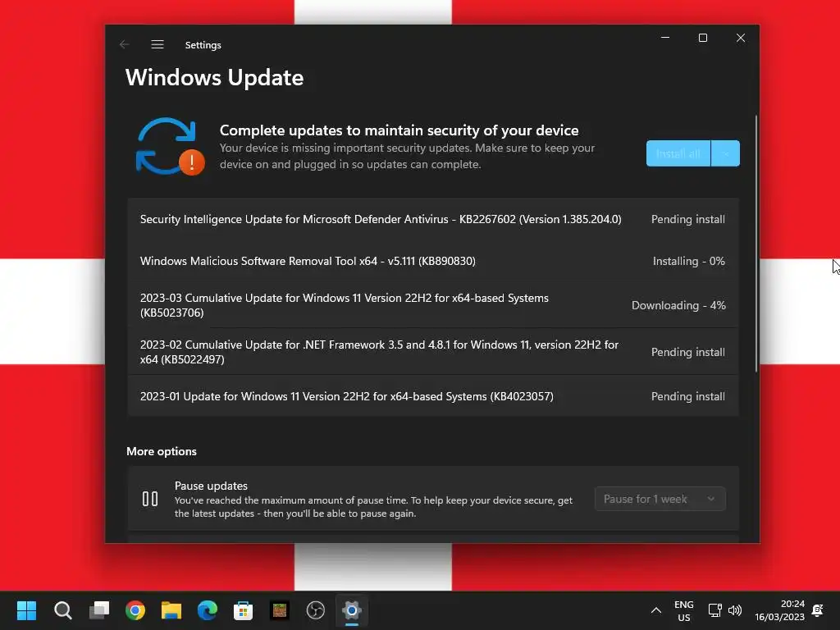This screenshot has width=840, height=630.
Task: Expand the Install all dropdown arrow
Action: (x=725, y=153)
